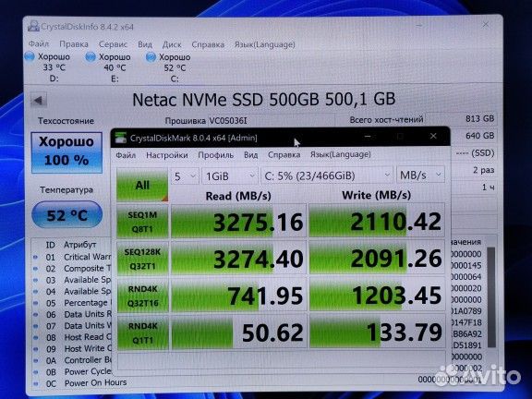Image resolution: width=532 pixels, height=399 pixels.
Task: Close the CrystalDiskMark window
Action: (433, 137)
